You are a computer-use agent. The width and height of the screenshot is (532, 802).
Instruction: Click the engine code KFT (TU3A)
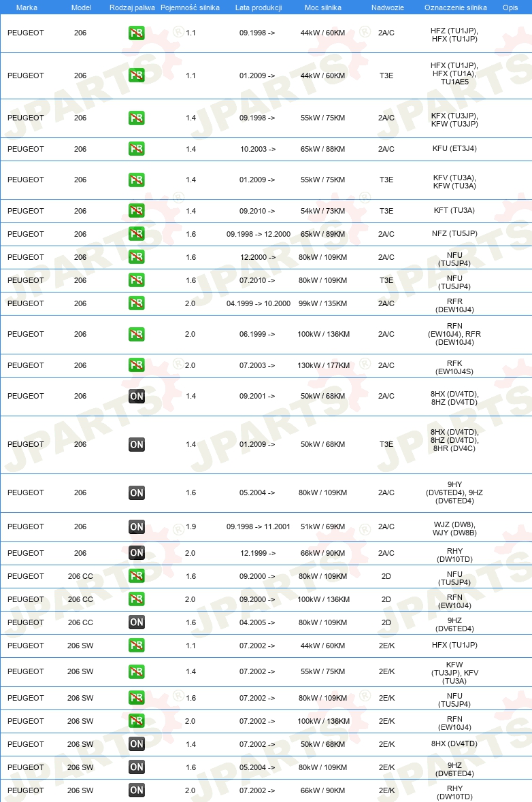[454, 210]
